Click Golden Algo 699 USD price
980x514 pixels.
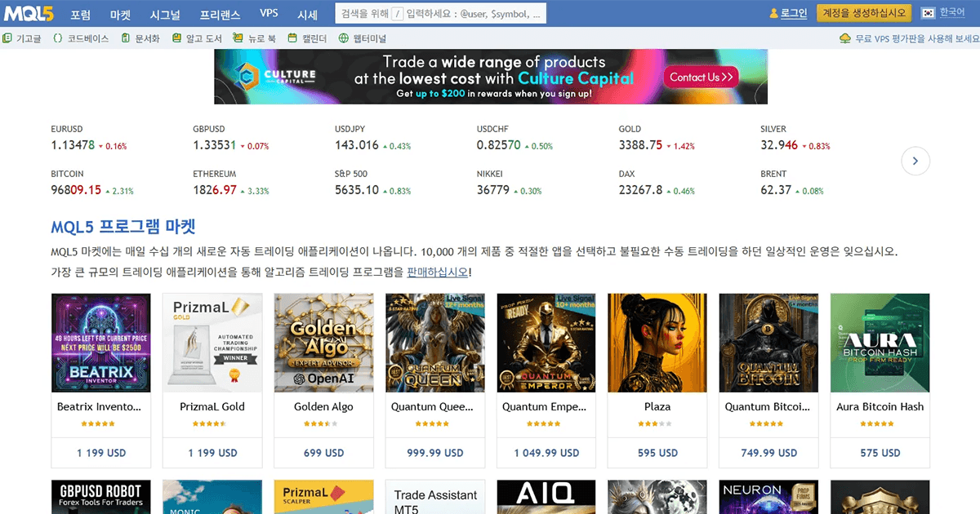coord(323,453)
